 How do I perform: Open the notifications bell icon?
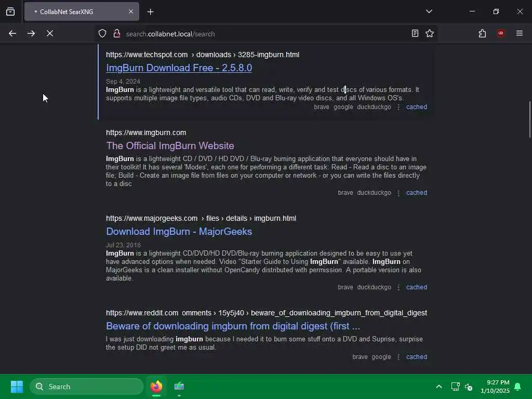coord(518,387)
